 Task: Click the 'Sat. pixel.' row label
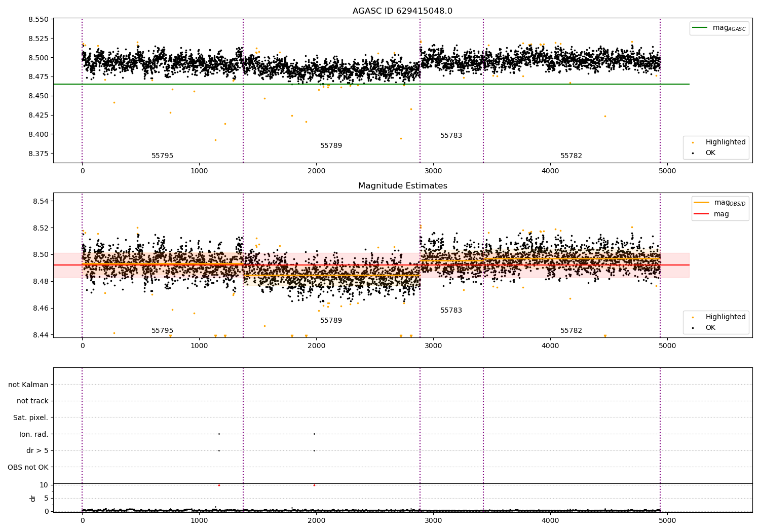pyautogui.click(x=31, y=417)
